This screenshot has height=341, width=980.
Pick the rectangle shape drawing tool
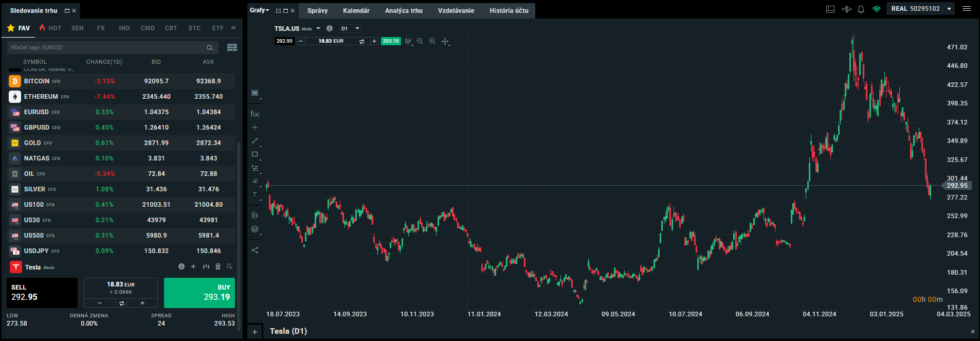point(255,154)
